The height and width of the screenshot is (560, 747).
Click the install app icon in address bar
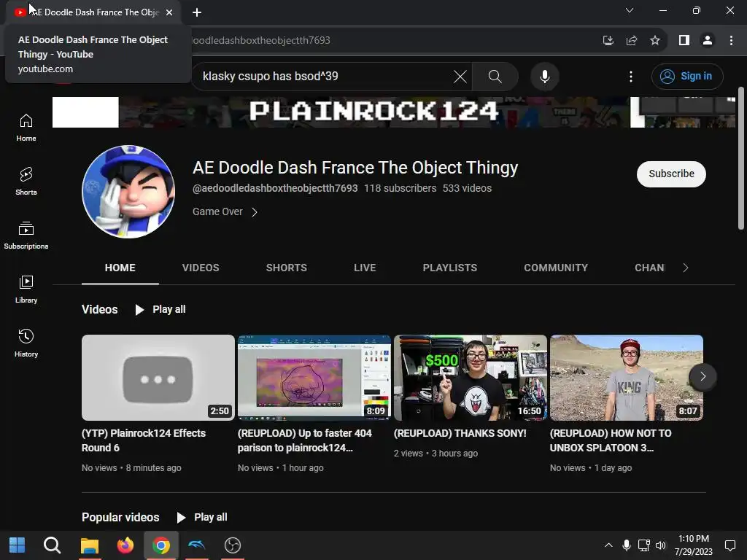point(608,41)
